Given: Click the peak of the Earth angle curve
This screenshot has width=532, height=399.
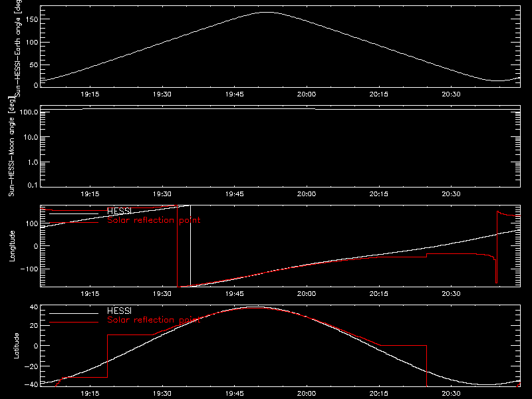Looking at the screenshot, I should pos(267,12).
